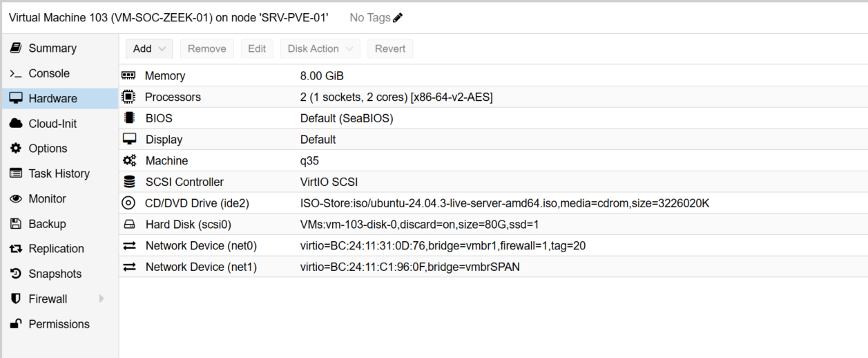This screenshot has height=358, width=868.
Task: Click the pencil icon to edit tags
Action: click(x=398, y=18)
